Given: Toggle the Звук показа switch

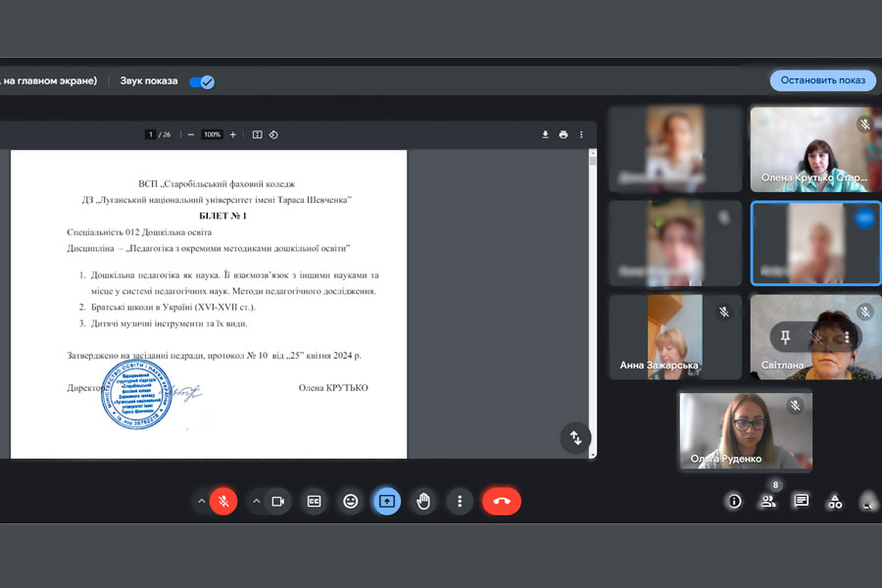Looking at the screenshot, I should tap(201, 82).
